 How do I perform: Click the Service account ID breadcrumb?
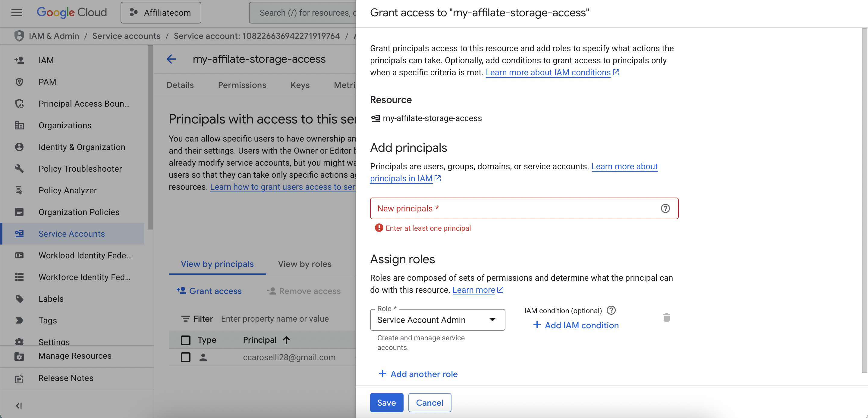[x=257, y=36]
